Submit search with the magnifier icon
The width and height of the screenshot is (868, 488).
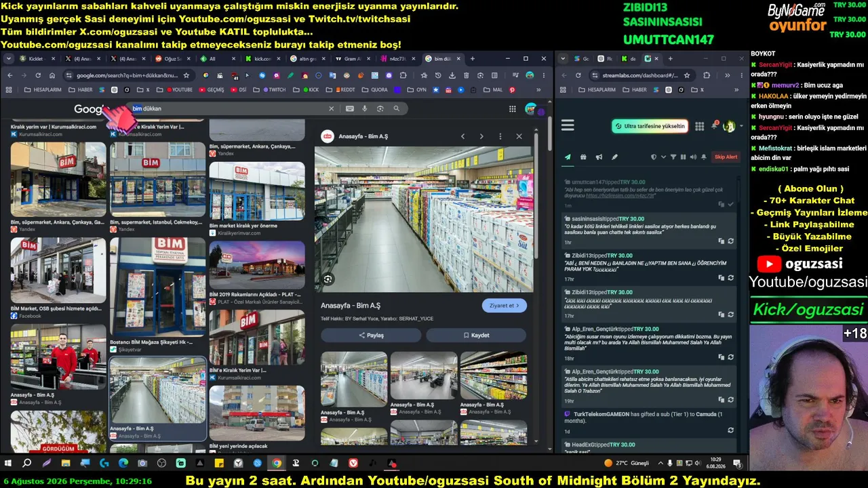coord(397,108)
